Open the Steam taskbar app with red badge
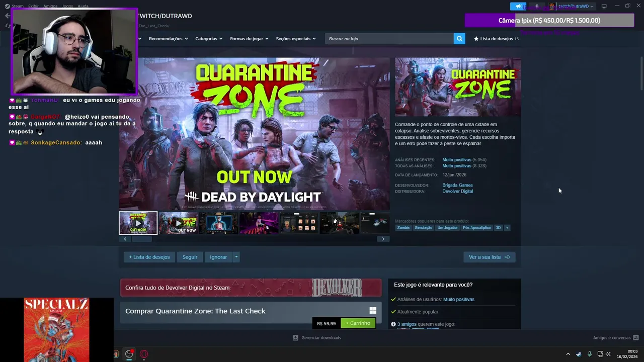 (x=129, y=354)
